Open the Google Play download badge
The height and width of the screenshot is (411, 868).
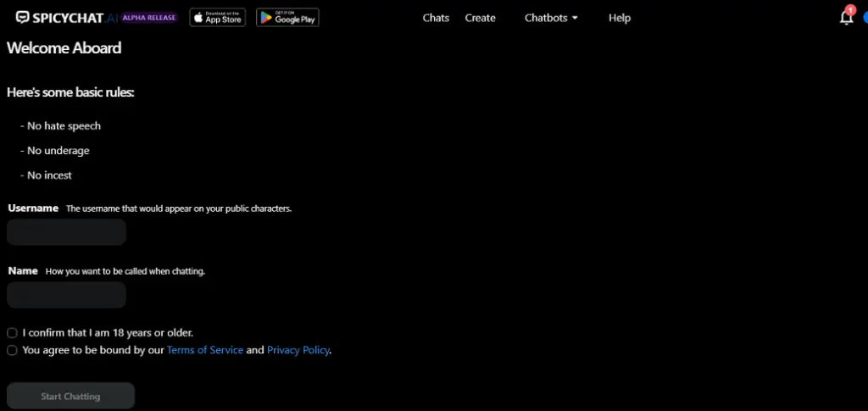click(x=287, y=18)
